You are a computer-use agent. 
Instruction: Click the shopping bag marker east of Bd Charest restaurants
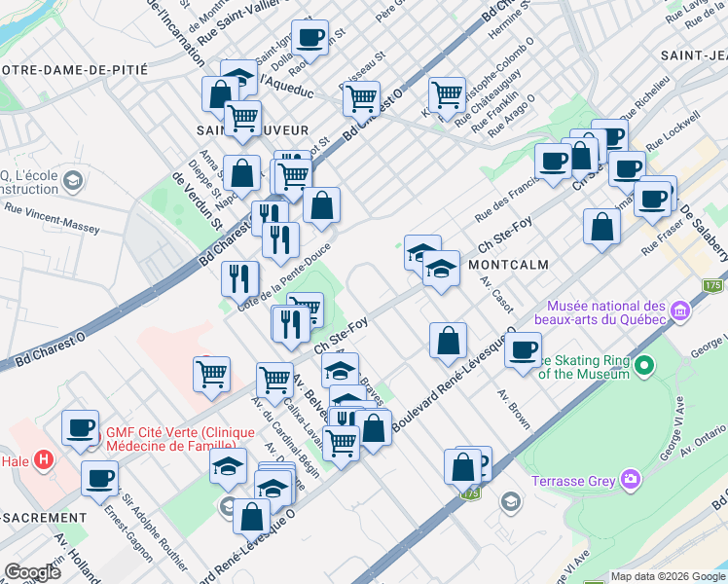(x=322, y=208)
